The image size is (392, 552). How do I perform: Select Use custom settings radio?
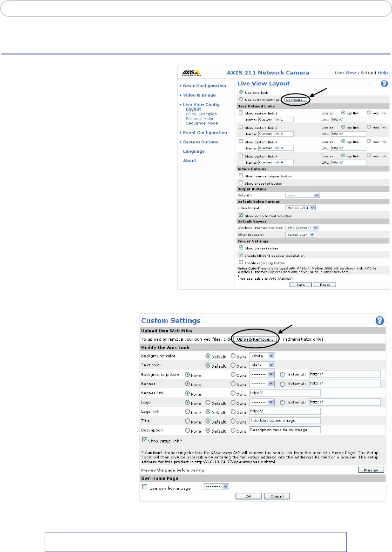(x=241, y=99)
